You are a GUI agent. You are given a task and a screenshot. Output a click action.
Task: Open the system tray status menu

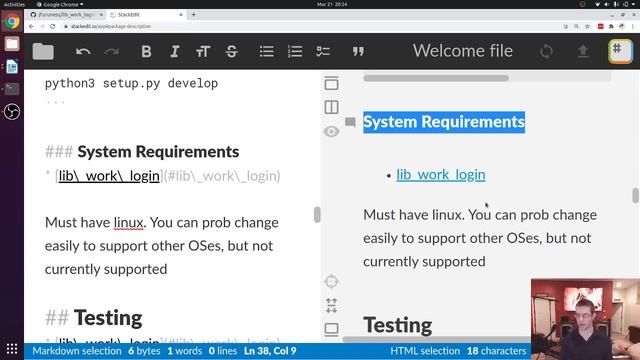[616, 4]
